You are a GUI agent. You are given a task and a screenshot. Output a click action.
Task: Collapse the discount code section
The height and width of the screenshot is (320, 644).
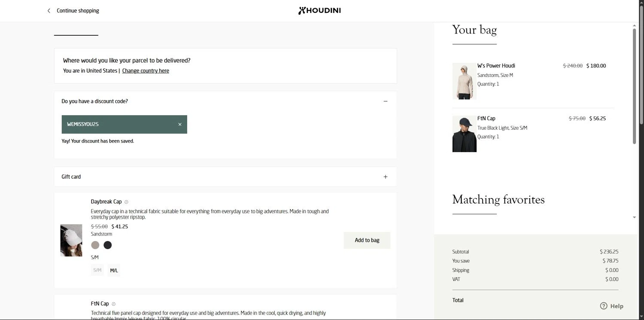point(385,101)
